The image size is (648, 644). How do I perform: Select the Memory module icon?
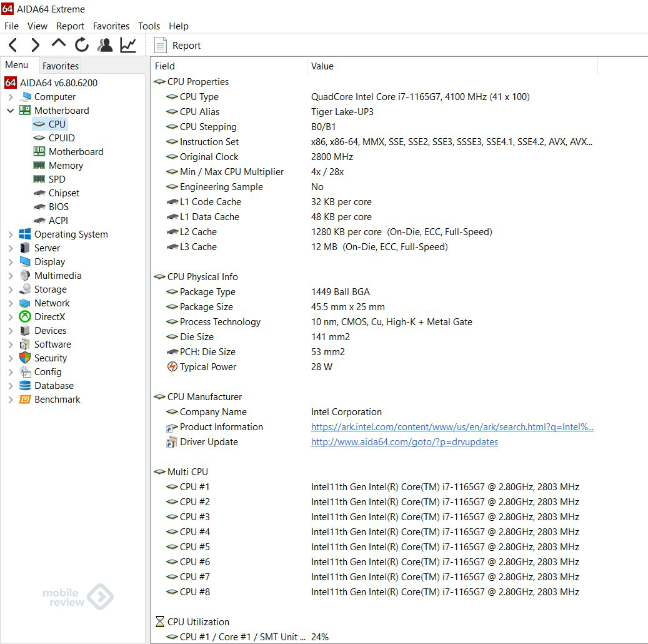(x=39, y=166)
